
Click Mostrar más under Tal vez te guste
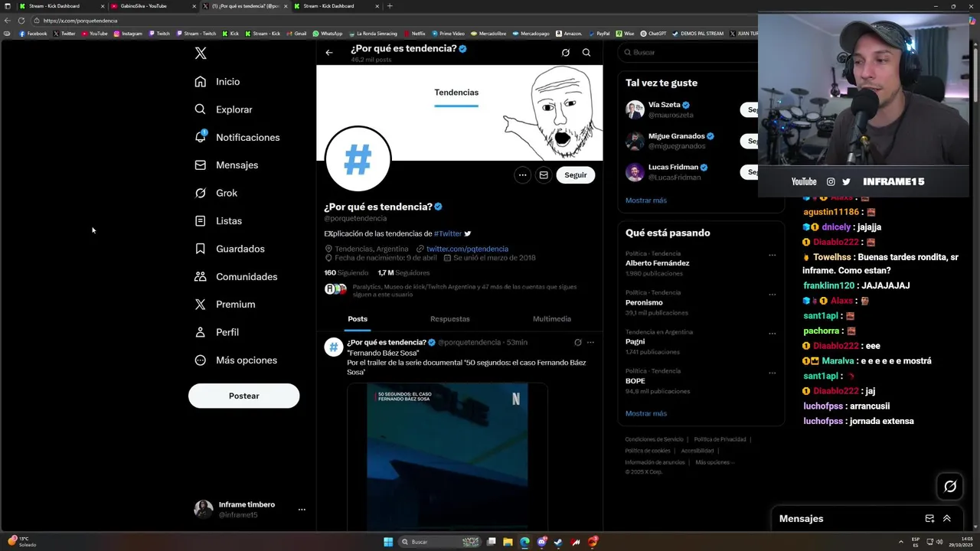[646, 201]
